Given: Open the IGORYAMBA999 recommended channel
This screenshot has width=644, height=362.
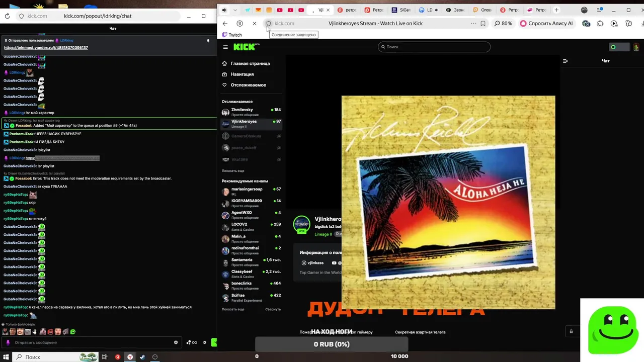Looking at the screenshot, I should [251, 203].
